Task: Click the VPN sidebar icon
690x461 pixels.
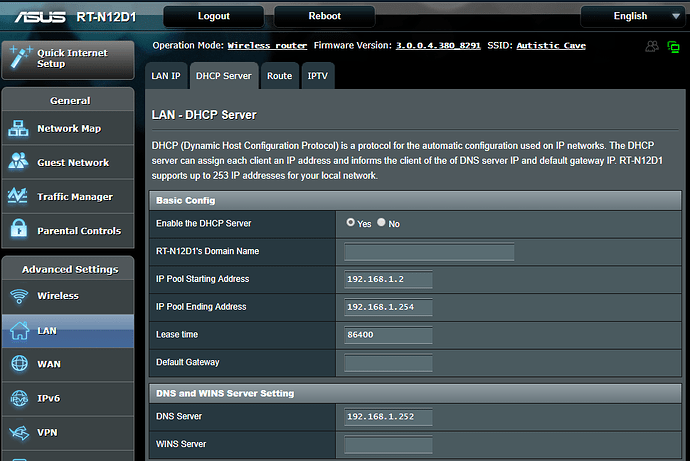Action: click(20, 432)
